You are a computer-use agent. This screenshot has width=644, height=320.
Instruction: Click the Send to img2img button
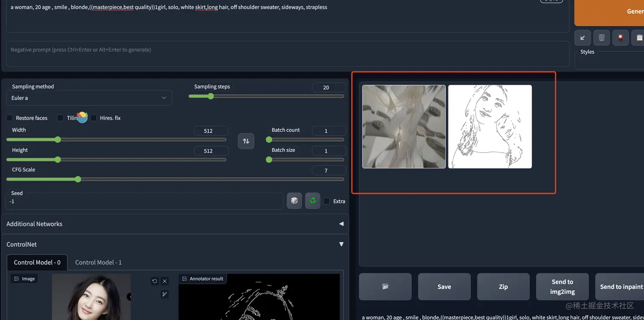(x=562, y=286)
